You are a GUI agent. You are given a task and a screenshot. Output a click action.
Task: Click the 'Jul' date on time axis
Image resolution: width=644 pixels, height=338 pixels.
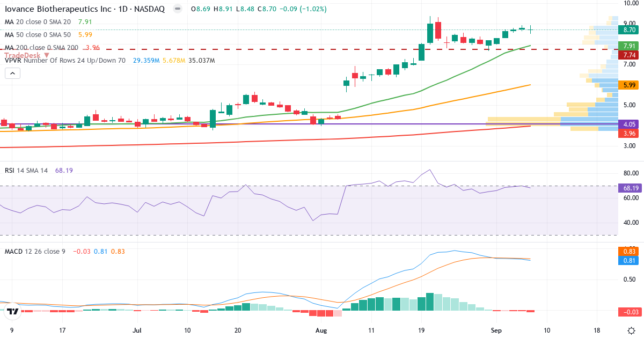pyautogui.click(x=136, y=330)
